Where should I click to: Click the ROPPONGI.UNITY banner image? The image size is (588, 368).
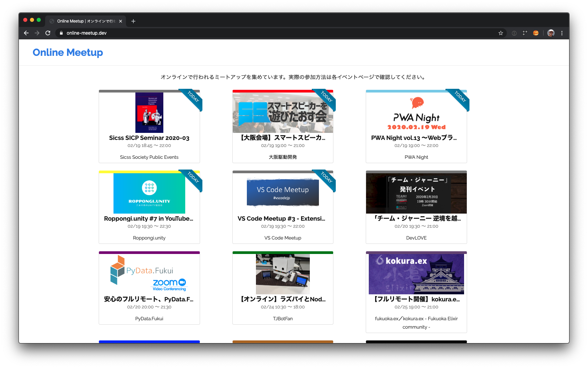tap(149, 193)
